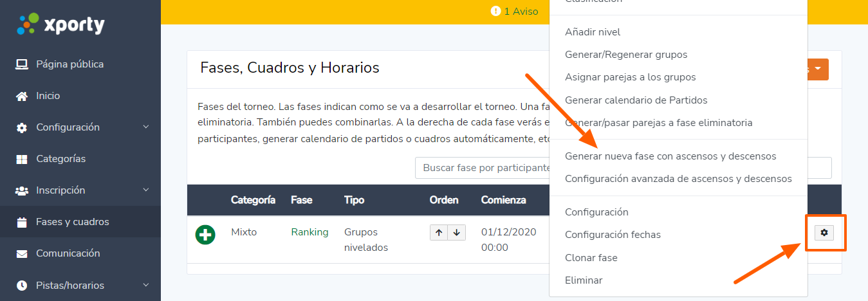Go to Inicio home page

coord(48,96)
